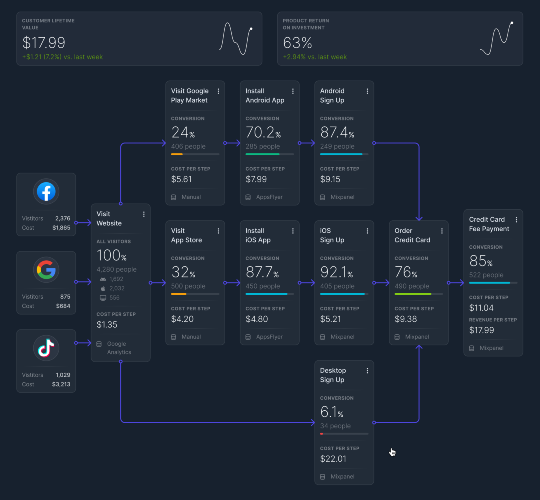Click Mixpanel icon in Credit Card Fee Payment
540x500 pixels.
[x=471, y=348]
